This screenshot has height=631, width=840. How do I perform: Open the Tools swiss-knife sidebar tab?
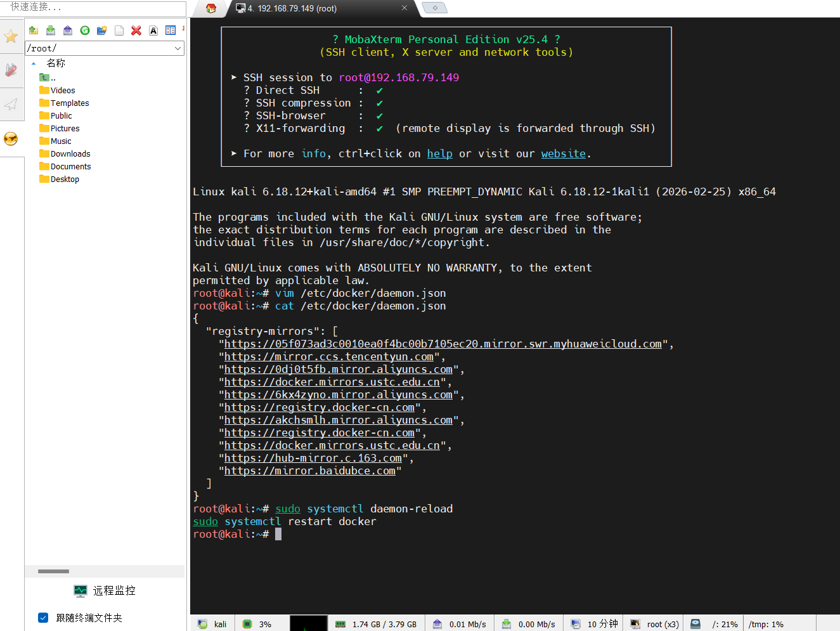coord(11,70)
